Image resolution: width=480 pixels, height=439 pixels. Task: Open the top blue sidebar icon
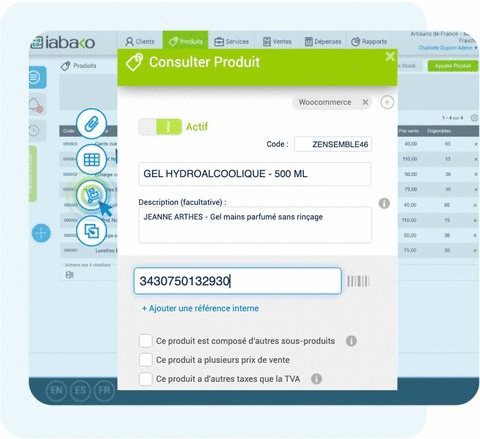[36, 77]
